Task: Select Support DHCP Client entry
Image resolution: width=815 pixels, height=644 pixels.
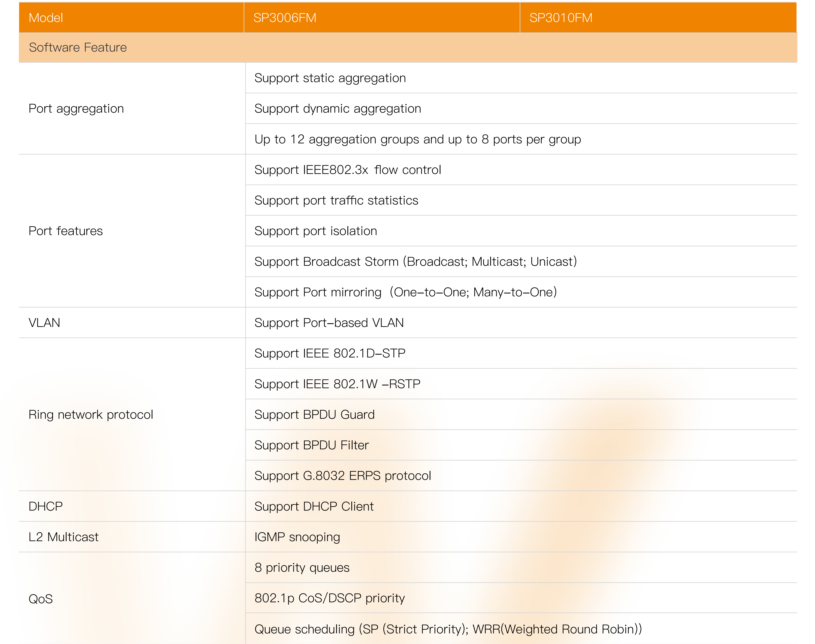Action: [x=314, y=506]
